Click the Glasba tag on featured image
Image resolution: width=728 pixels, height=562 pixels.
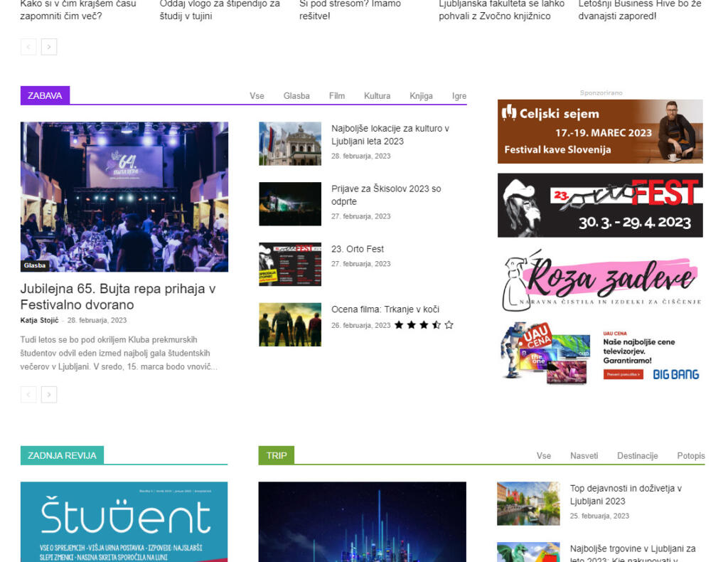click(x=35, y=265)
